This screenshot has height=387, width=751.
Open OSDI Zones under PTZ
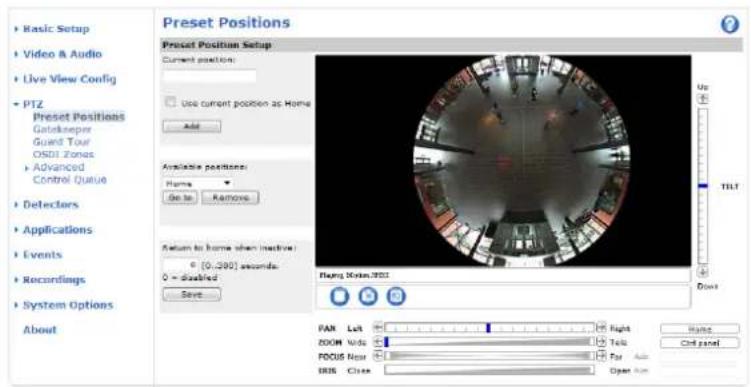63,154
